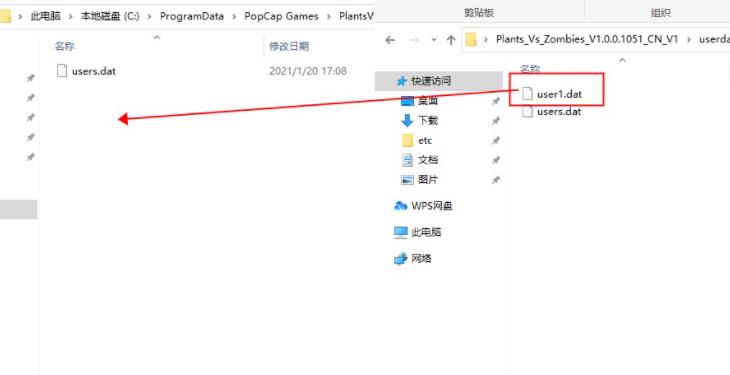Click the Up arrow navigation button

[451, 40]
